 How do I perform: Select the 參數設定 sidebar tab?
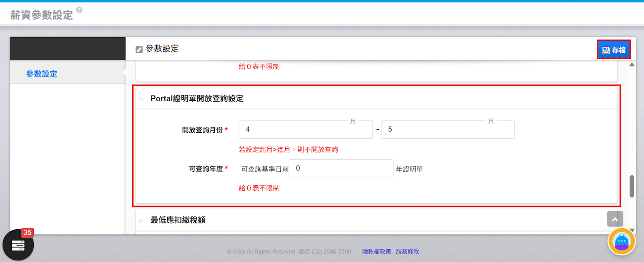(x=42, y=74)
